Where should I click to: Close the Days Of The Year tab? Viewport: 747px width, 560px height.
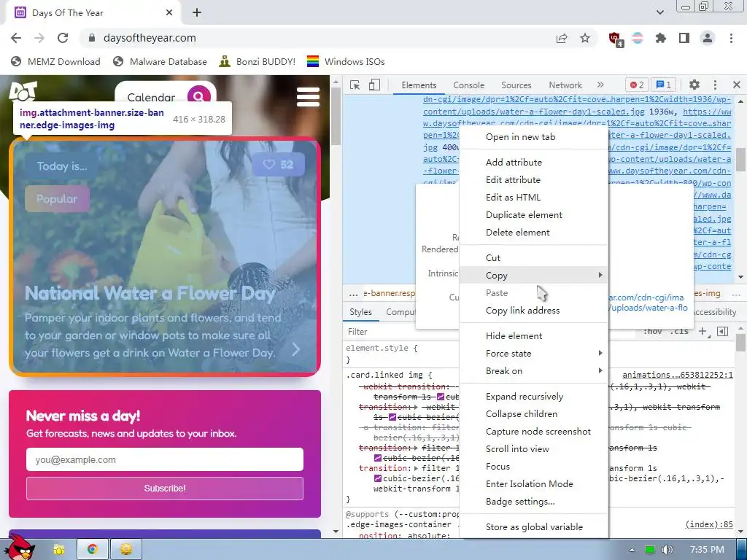(x=169, y=13)
